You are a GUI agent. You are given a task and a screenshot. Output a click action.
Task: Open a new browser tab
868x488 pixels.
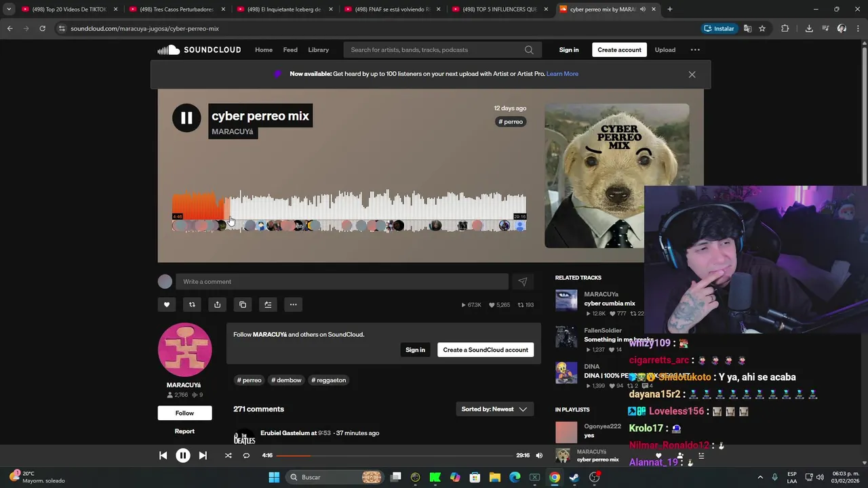[x=670, y=9]
